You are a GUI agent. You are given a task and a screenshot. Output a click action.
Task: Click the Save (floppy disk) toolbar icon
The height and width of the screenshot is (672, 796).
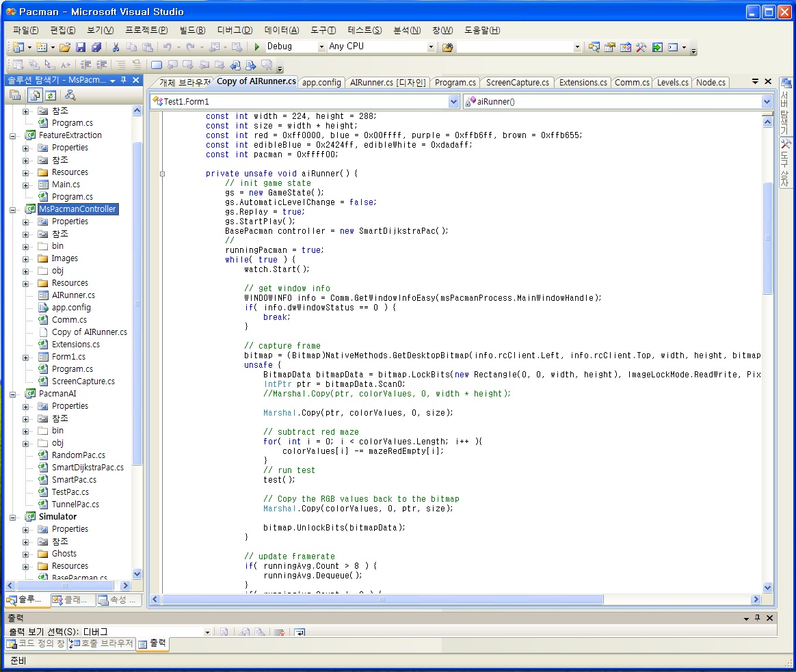coord(81,47)
